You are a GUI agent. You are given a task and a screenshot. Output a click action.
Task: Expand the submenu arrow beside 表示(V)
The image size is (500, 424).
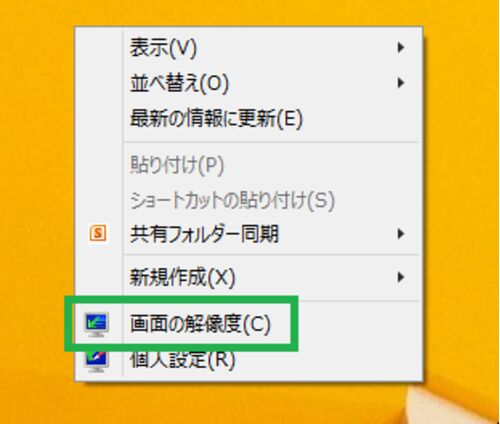pos(401,48)
